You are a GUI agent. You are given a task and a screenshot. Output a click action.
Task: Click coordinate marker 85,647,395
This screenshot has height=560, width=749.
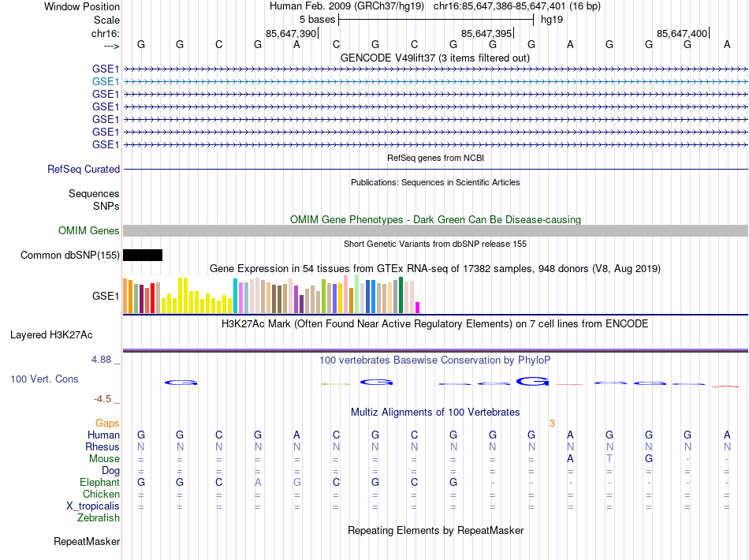(486, 33)
